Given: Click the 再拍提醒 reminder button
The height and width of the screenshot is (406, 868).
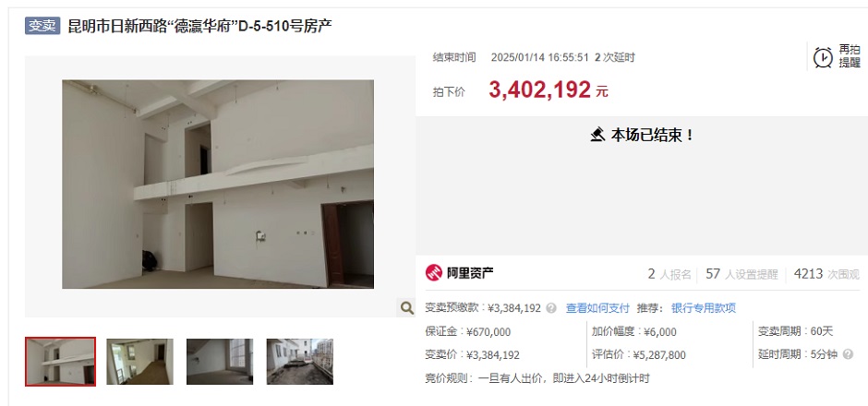Looking at the screenshot, I should click(837, 56).
